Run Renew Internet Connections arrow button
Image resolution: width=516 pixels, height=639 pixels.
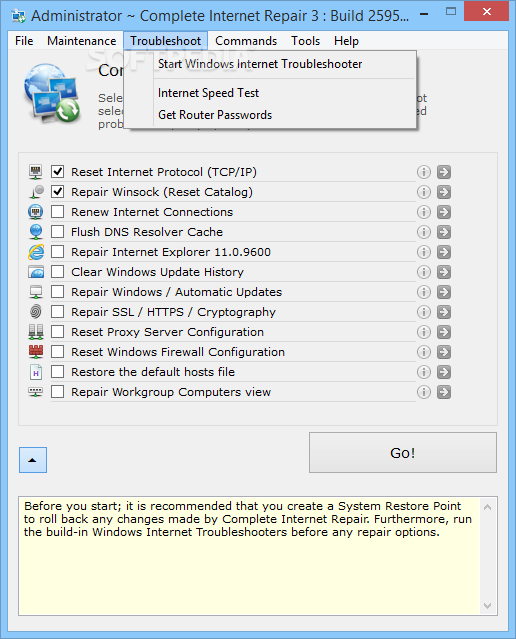tap(444, 212)
